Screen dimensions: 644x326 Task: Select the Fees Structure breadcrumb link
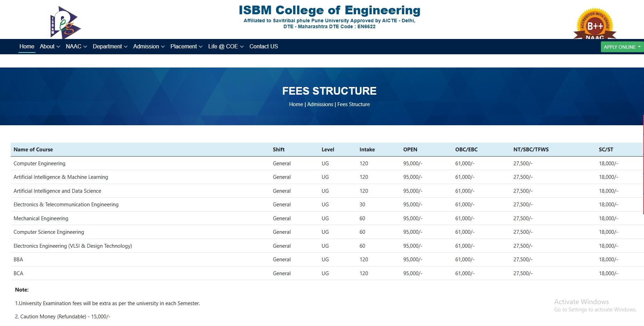(x=353, y=104)
